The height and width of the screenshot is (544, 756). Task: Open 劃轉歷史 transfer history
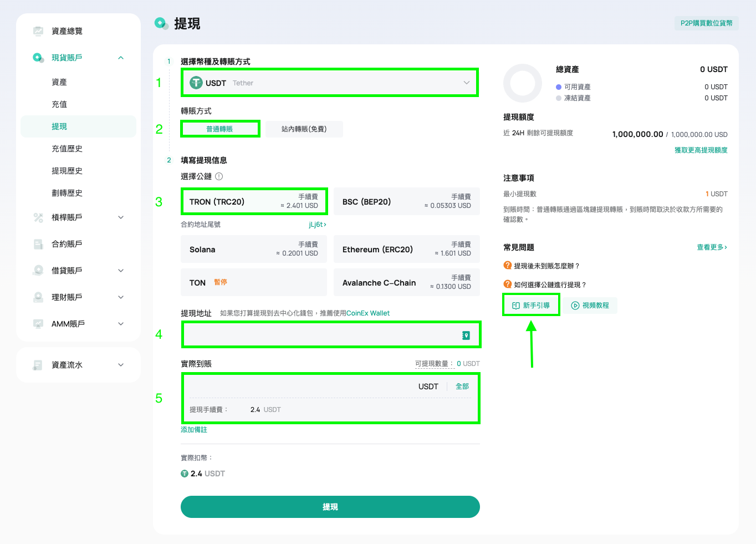[67, 193]
